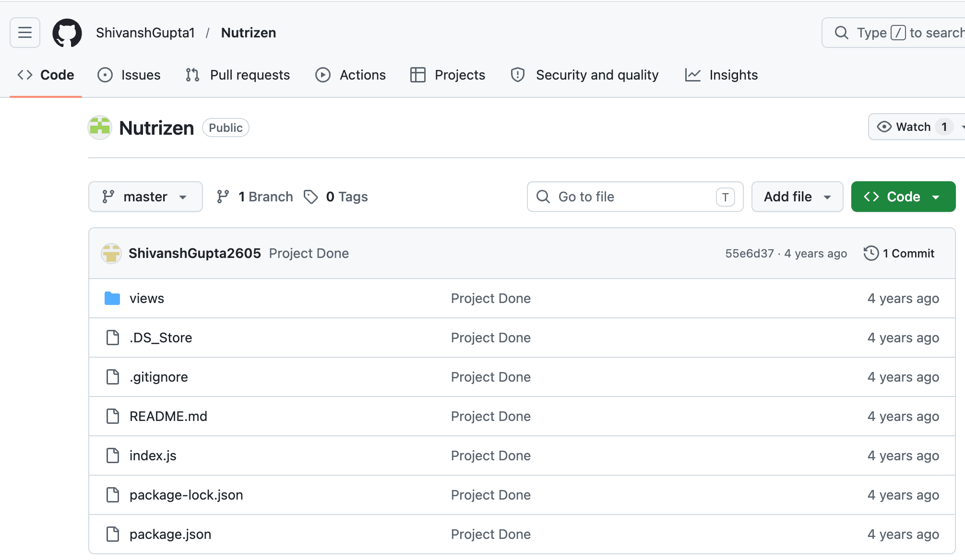
Task: Go to GitHub homepage via Octocat logo
Action: pyautogui.click(x=67, y=33)
